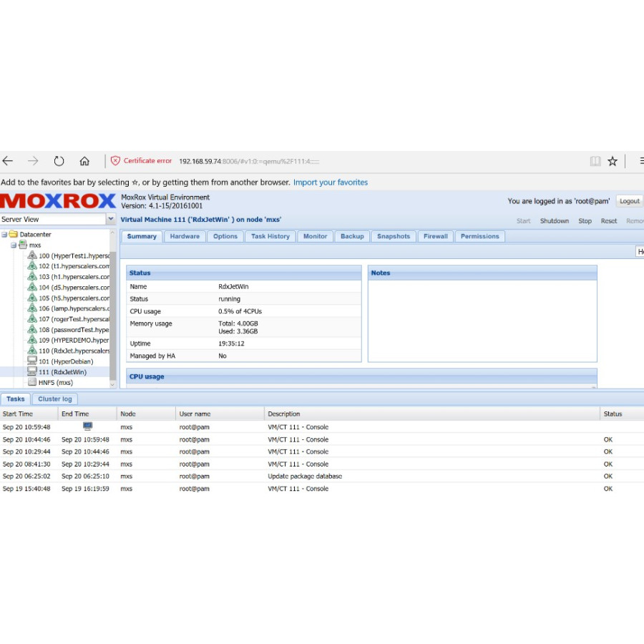644x644 pixels.
Task: Click the Datacenter folder icon
Action: click(x=14, y=234)
